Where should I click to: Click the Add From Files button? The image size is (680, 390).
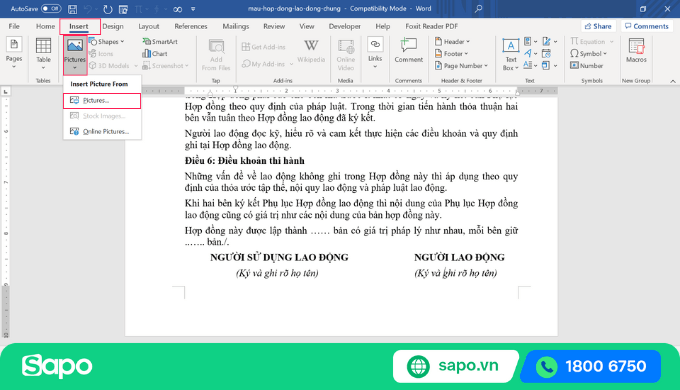click(216, 55)
